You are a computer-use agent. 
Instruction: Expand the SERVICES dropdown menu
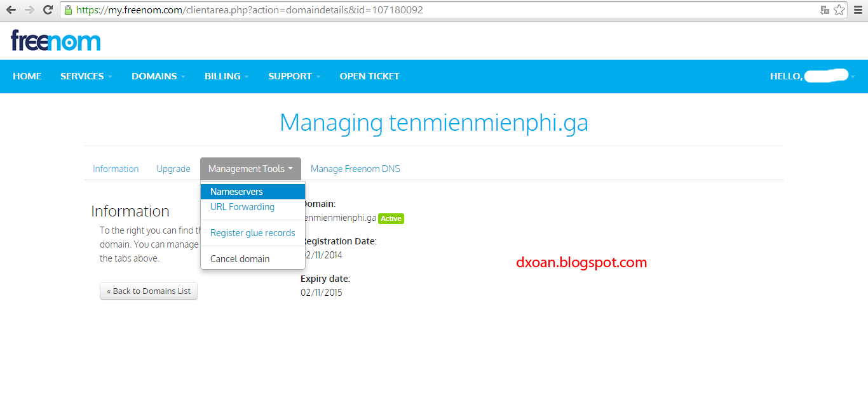coord(86,76)
